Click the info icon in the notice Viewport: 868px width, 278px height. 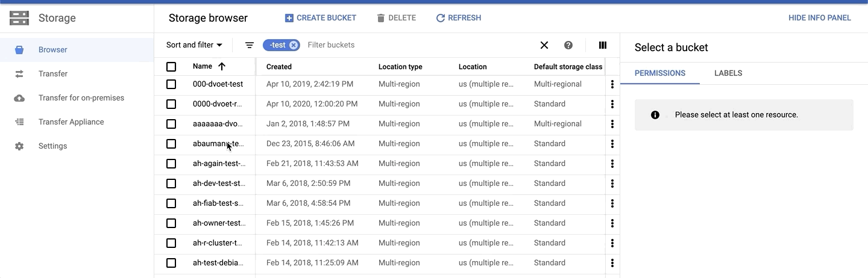pos(655,115)
